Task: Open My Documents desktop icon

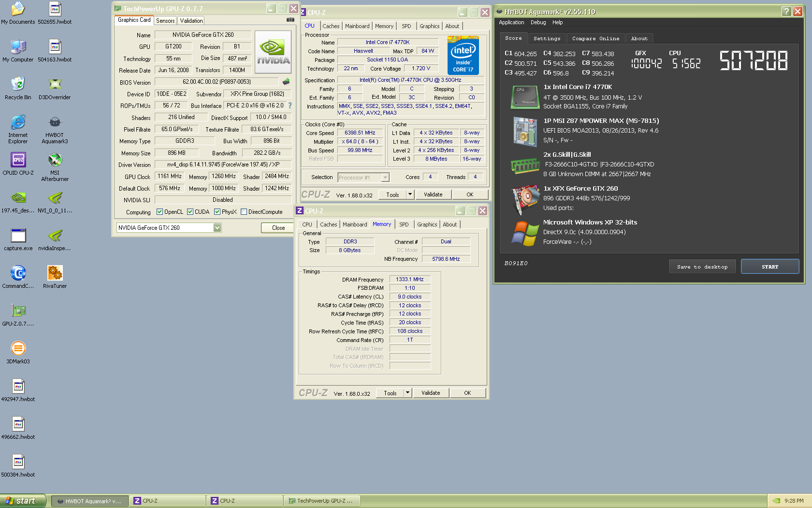Action: point(18,13)
